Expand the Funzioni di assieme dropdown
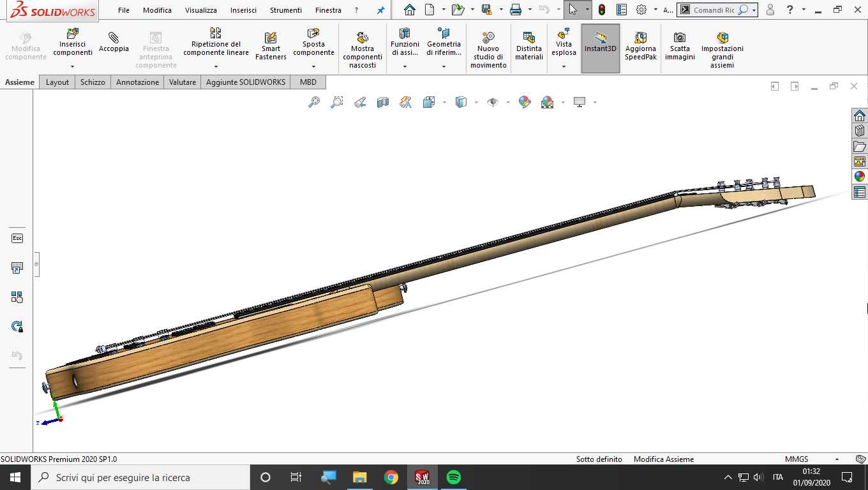Screen dimensions: 868x490 click(x=405, y=66)
